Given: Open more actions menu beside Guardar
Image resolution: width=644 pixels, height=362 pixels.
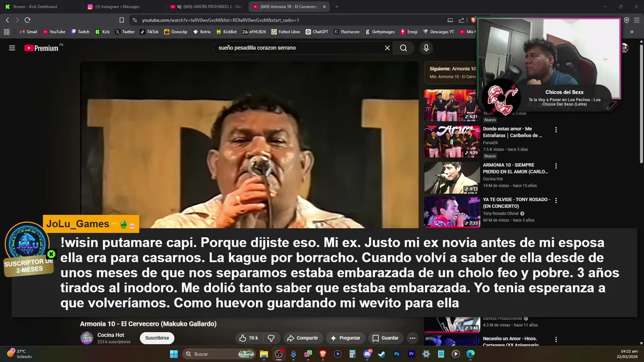Looking at the screenshot, I should tap(413, 338).
